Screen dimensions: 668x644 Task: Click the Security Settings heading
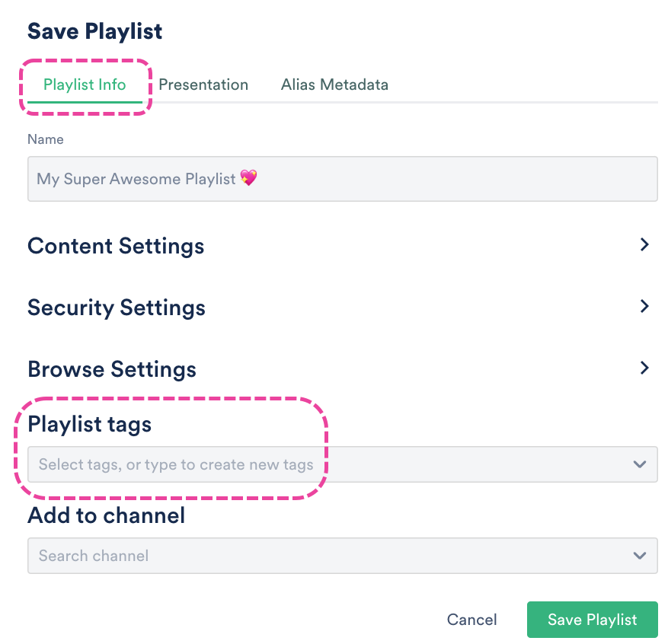click(117, 308)
